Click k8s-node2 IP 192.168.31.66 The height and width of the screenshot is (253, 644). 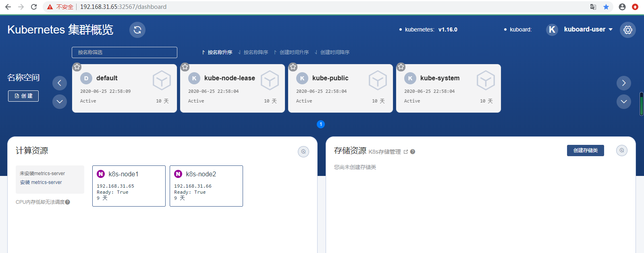(x=193, y=186)
